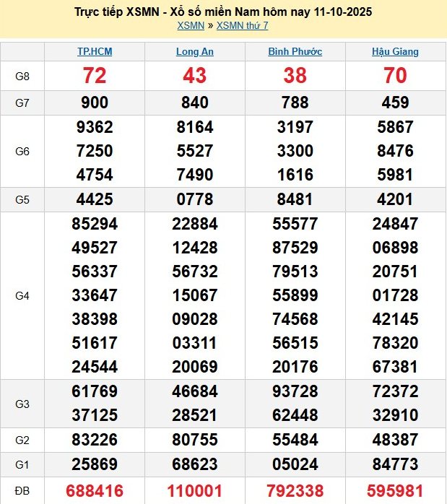Click the G8 row label
This screenshot has height=504, width=447.
pyautogui.click(x=22, y=76)
